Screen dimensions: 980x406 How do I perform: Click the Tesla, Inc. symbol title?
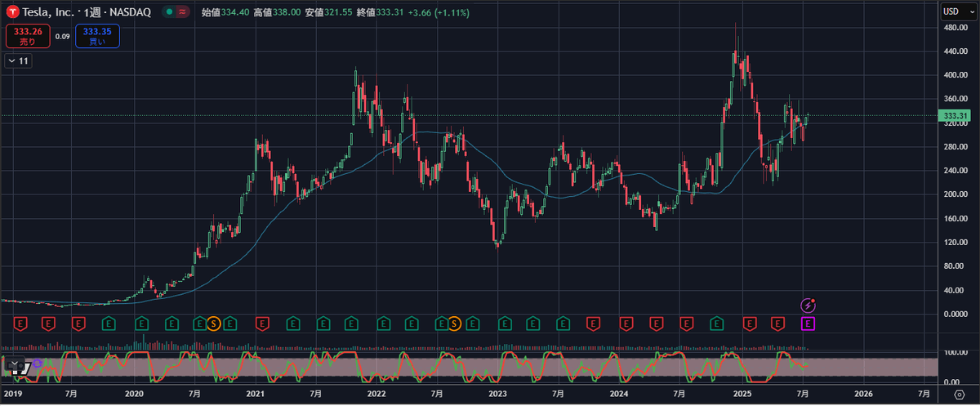(x=47, y=11)
